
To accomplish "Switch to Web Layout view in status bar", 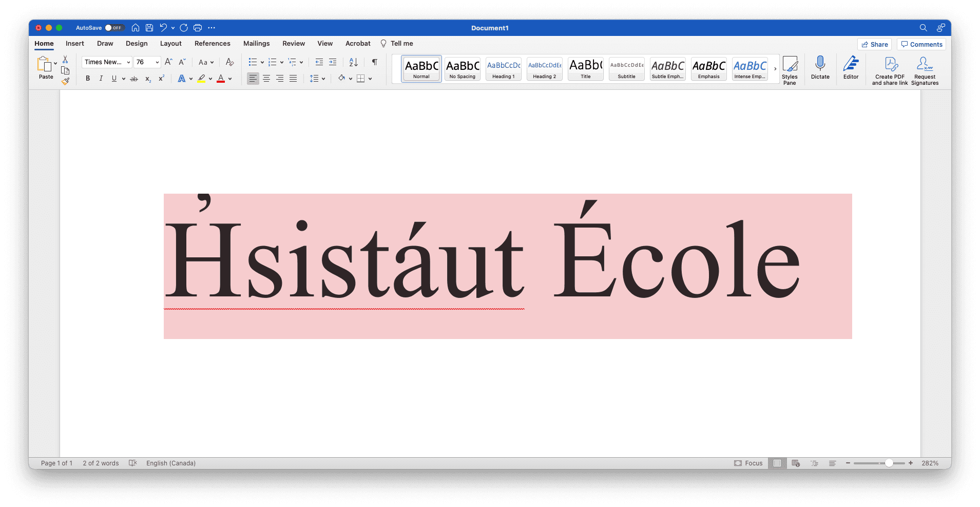I will pyautogui.click(x=796, y=463).
